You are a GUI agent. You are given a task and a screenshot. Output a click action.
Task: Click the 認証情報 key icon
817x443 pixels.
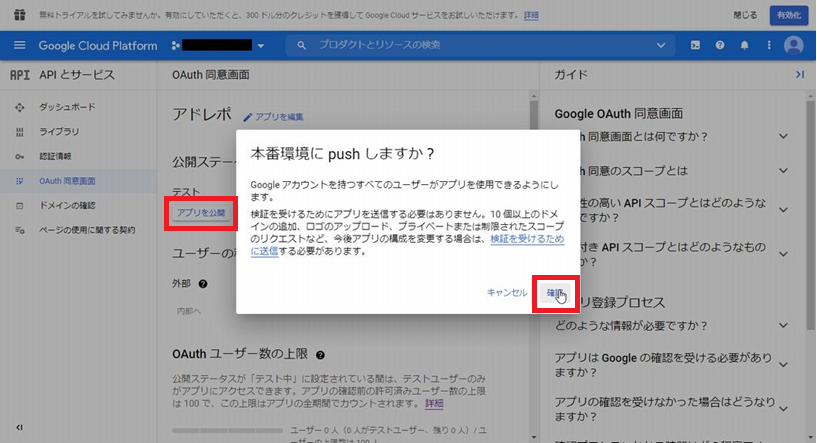click(x=20, y=156)
